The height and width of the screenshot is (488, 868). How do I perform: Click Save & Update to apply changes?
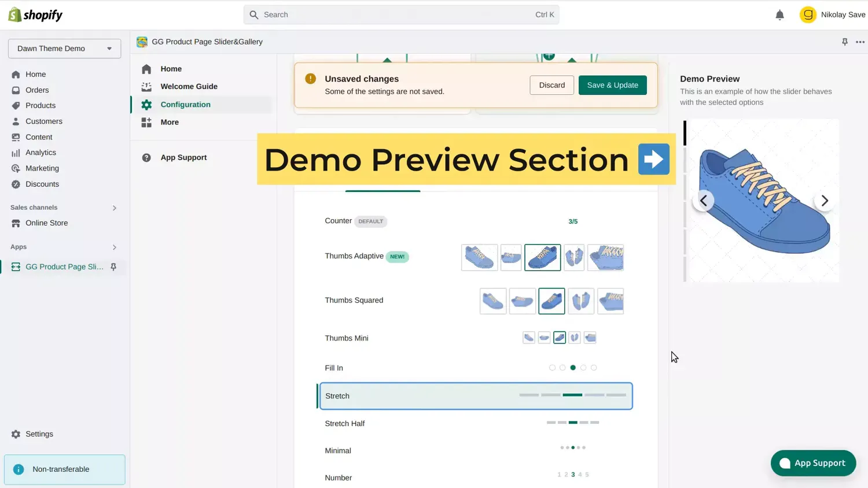coord(612,84)
